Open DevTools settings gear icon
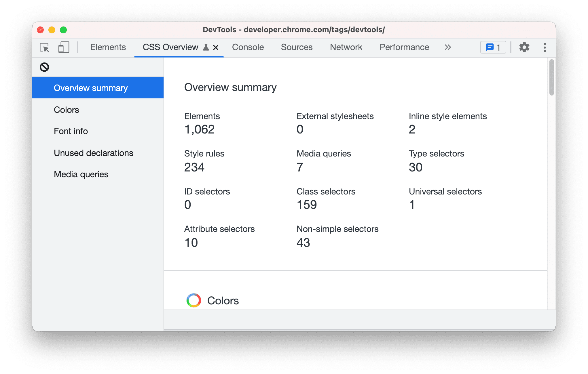The width and height of the screenshot is (588, 374). click(x=525, y=47)
